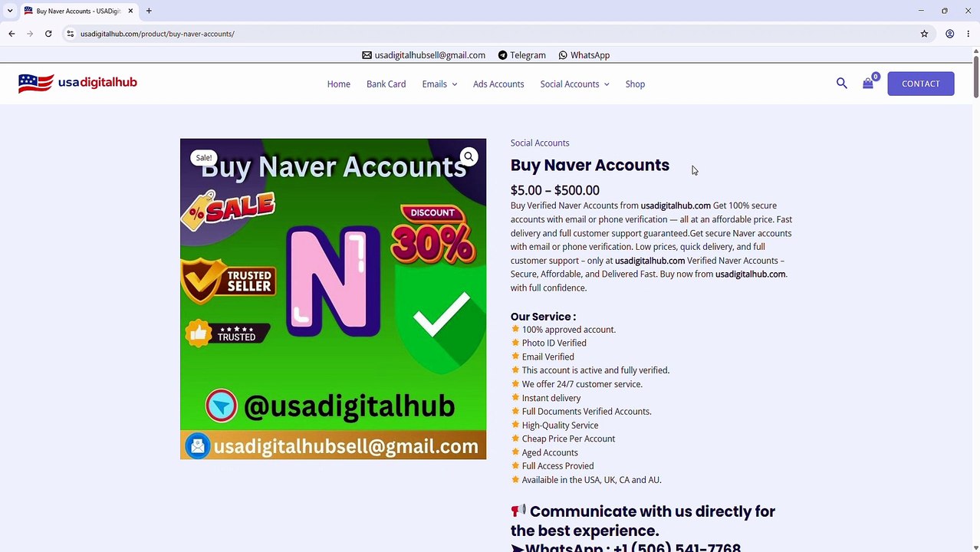The image size is (980, 552).
Task: Click the $5.00 – $500.00 price text
Action: [x=555, y=190]
